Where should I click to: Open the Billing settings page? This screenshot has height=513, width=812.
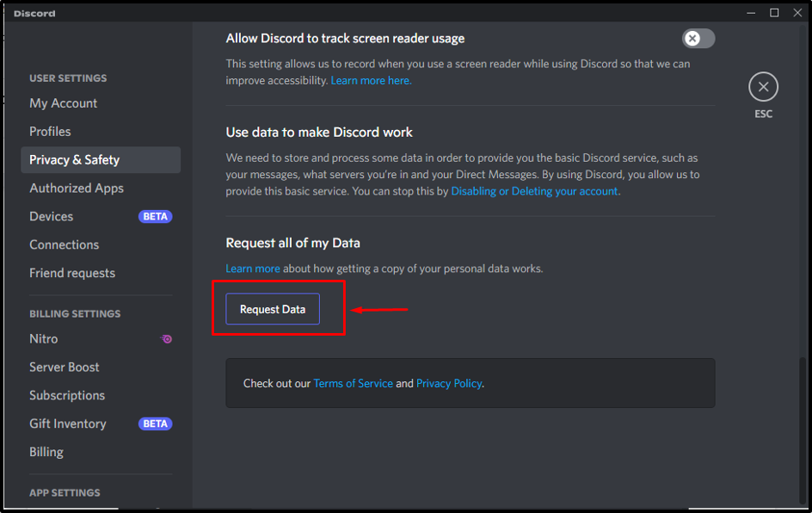coord(46,453)
